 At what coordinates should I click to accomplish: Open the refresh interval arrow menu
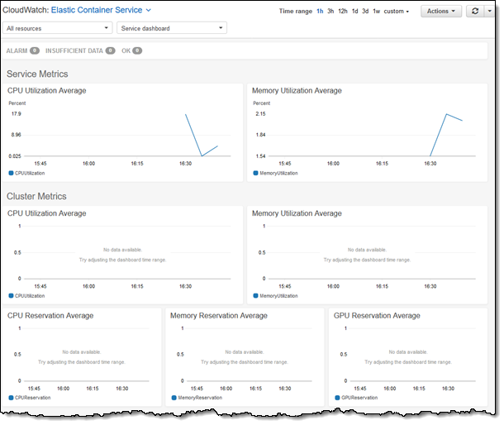pyautogui.click(x=488, y=12)
